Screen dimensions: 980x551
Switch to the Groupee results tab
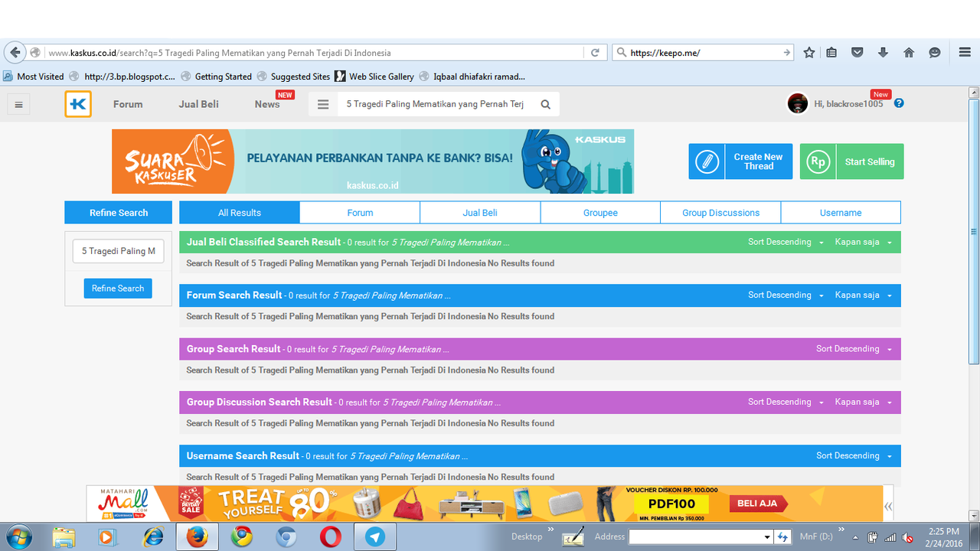tap(600, 213)
